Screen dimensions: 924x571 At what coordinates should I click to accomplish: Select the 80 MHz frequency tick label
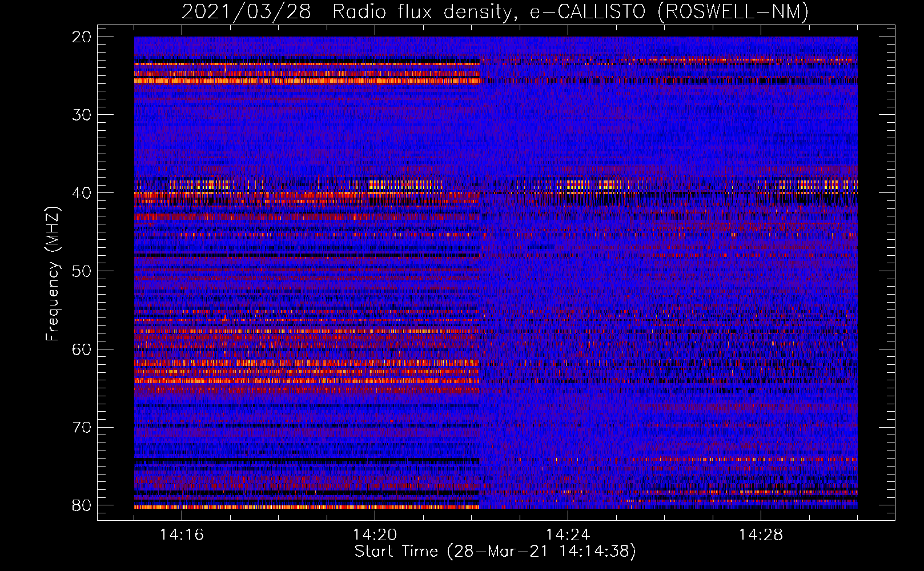[x=82, y=505]
